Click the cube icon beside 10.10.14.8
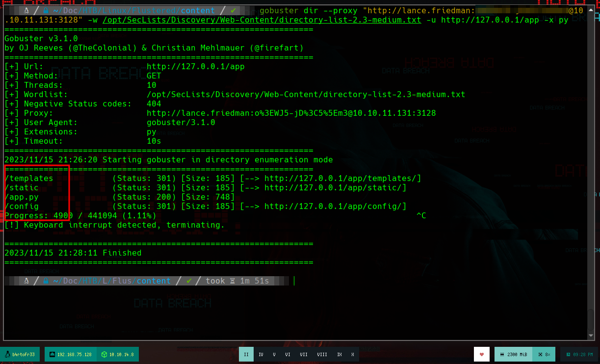The width and height of the screenshot is (600, 364). (104, 354)
